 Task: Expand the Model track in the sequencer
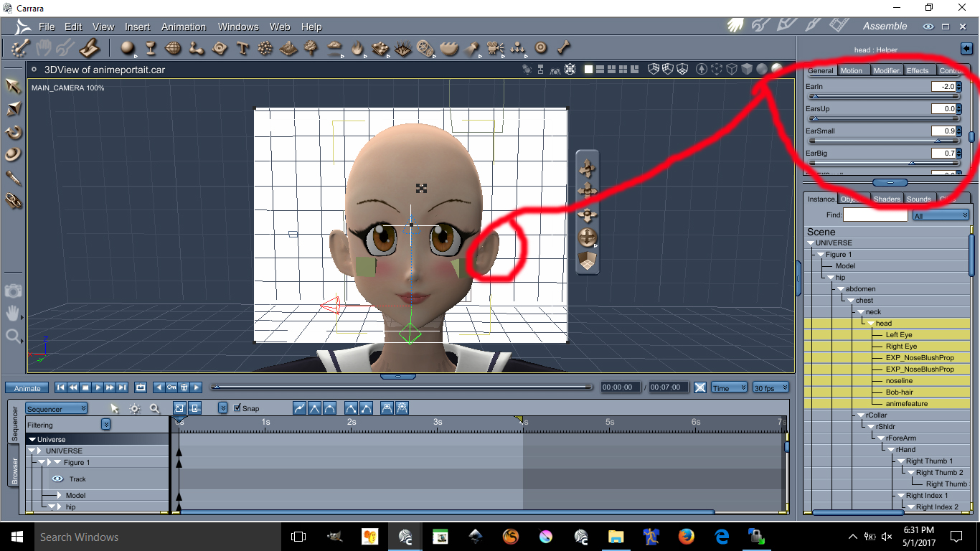coord(60,495)
